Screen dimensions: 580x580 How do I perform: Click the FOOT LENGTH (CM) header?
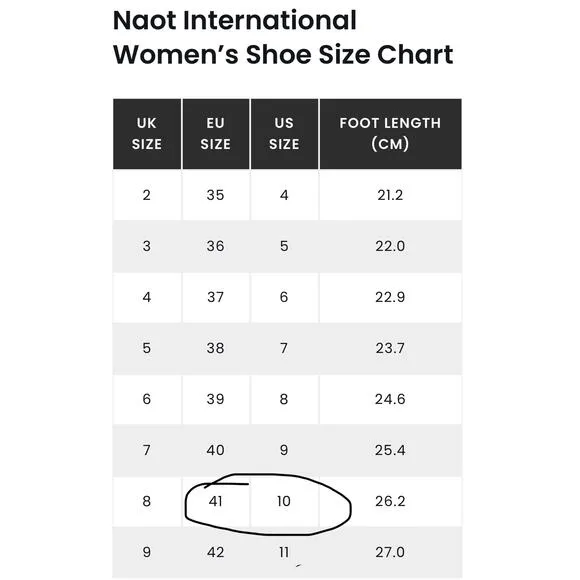point(390,134)
